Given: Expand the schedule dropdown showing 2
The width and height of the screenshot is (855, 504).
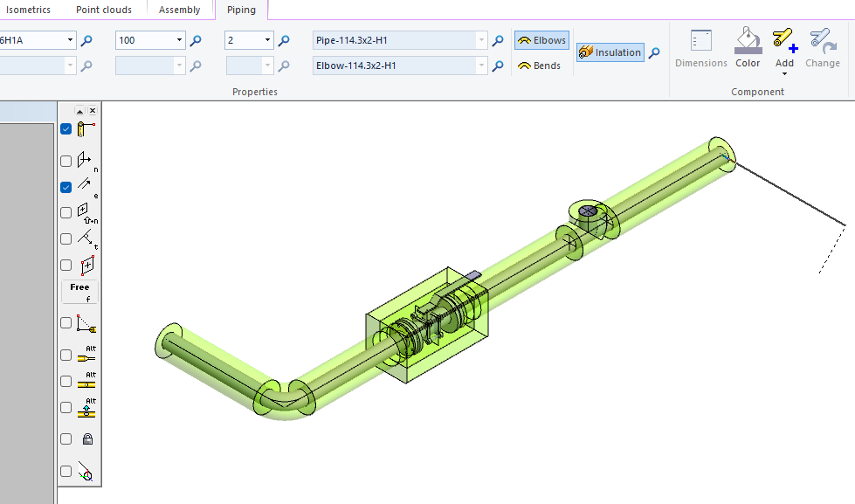Looking at the screenshot, I should coord(267,39).
